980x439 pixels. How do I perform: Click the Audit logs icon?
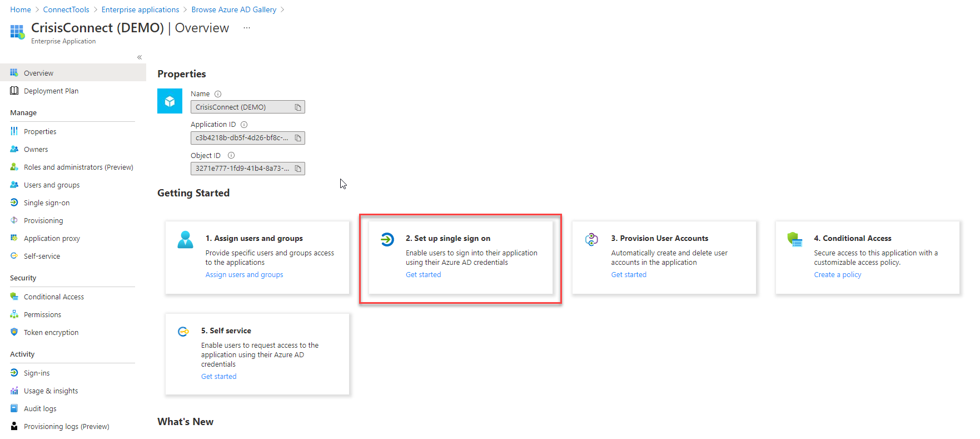(14, 408)
